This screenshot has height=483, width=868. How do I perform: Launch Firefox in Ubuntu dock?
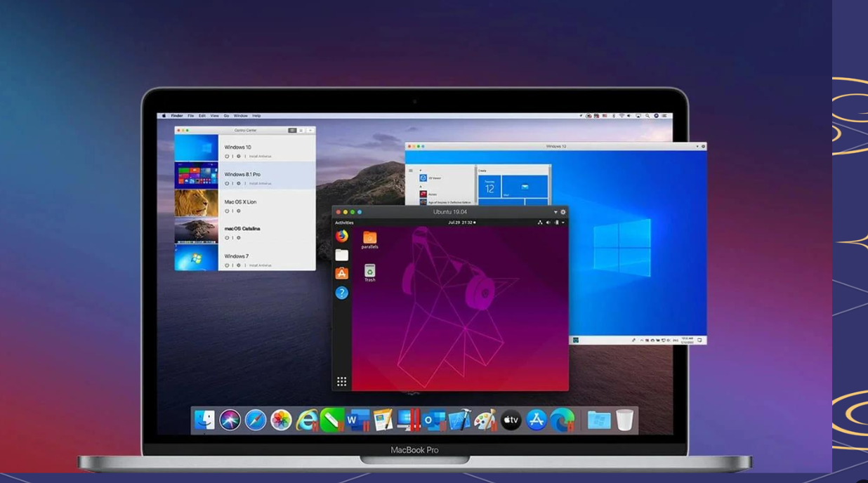[341, 236]
